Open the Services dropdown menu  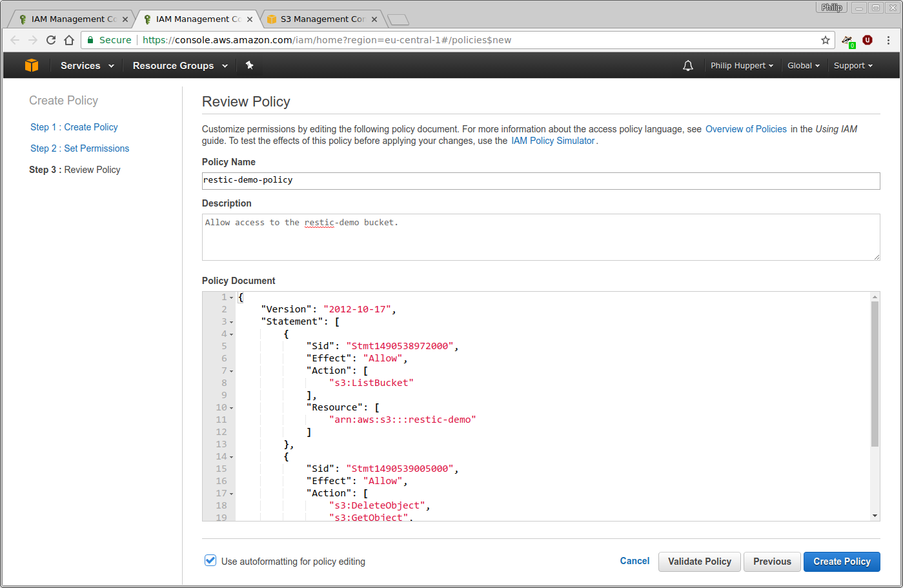coord(87,66)
